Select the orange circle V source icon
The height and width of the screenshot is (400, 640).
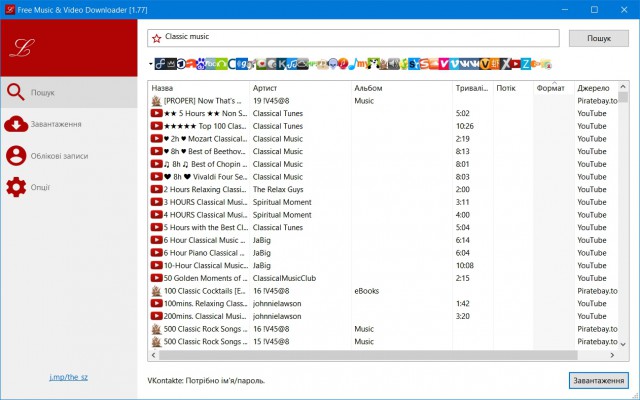pos(485,64)
